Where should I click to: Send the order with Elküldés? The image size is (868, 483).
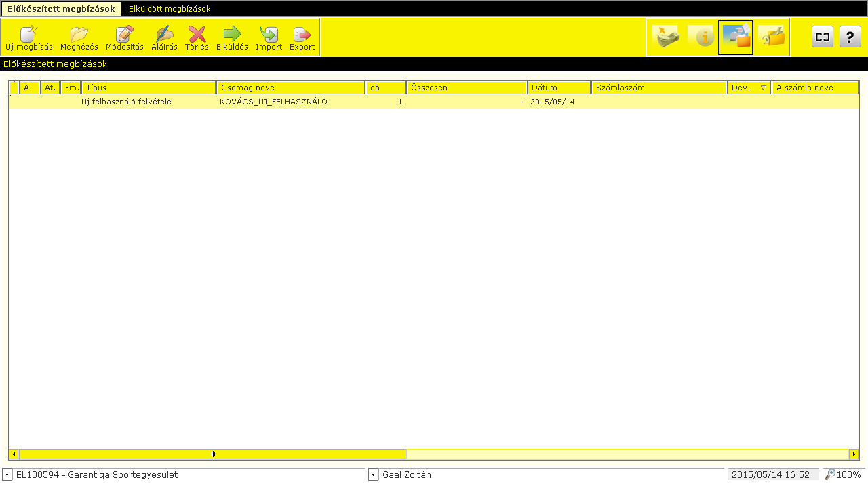232,38
